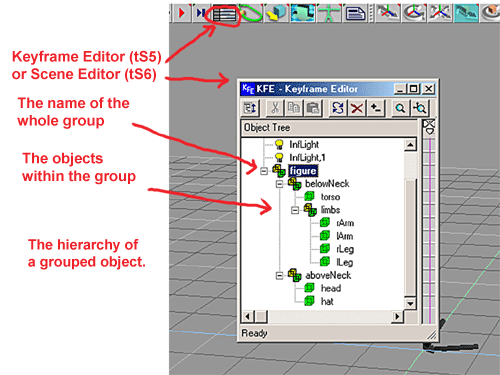
Task: Collapse the belowNeck group
Action: click(x=280, y=184)
